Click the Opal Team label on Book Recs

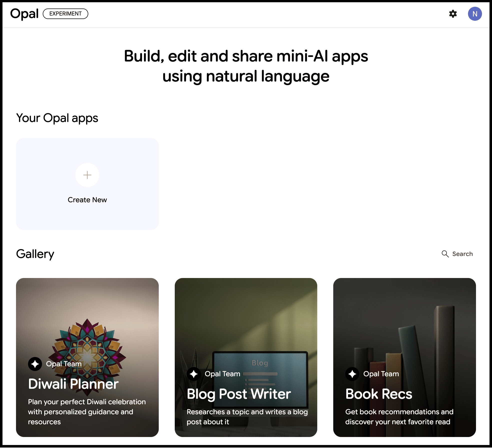pos(381,374)
